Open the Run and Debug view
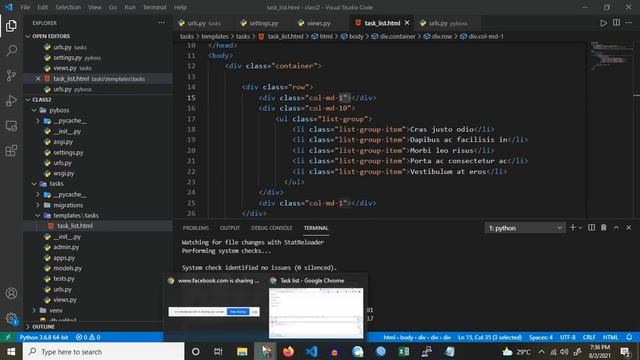The width and height of the screenshot is (640, 360). [x=11, y=100]
